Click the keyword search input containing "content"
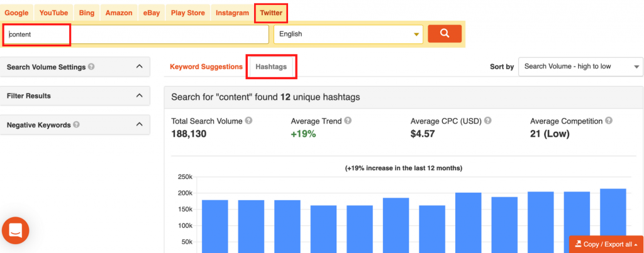Screen dimensions: 644x253 point(136,35)
